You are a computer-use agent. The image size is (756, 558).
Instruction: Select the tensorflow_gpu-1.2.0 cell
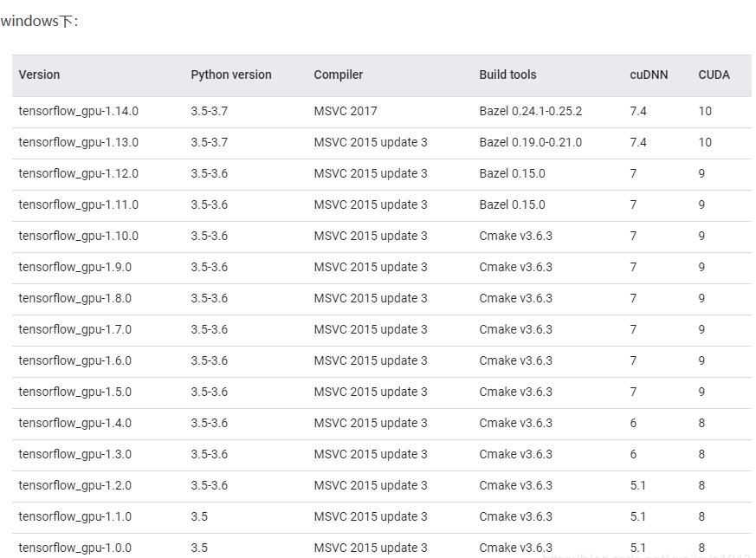[x=74, y=486]
